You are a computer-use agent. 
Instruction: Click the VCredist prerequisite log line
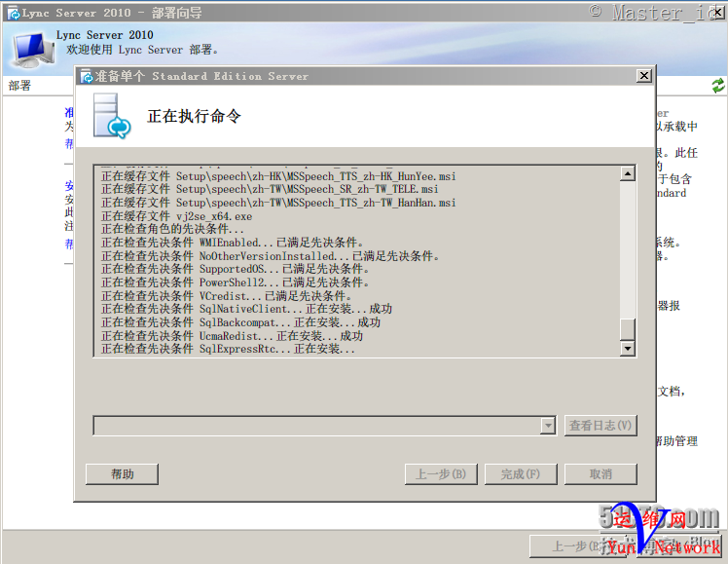click(227, 296)
